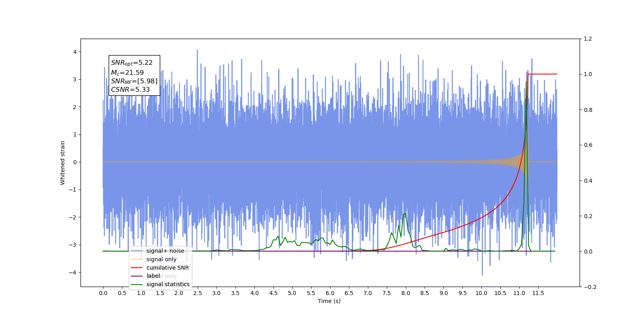Click the −1 tick on strain axis

(72, 190)
